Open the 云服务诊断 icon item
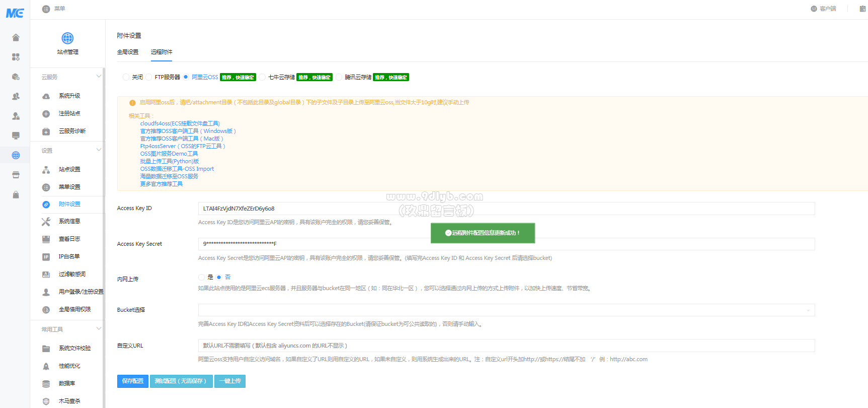This screenshot has height=408, width=868. pos(46,131)
